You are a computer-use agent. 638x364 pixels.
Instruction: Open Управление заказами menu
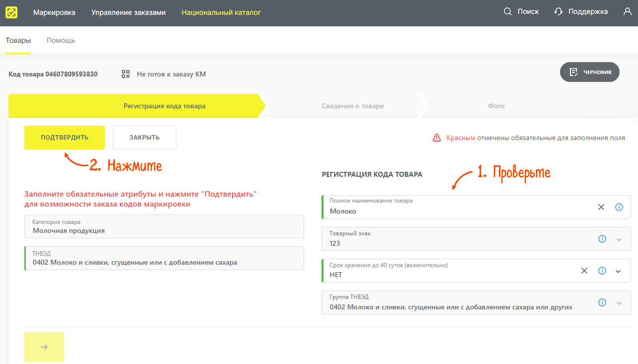[x=128, y=12]
